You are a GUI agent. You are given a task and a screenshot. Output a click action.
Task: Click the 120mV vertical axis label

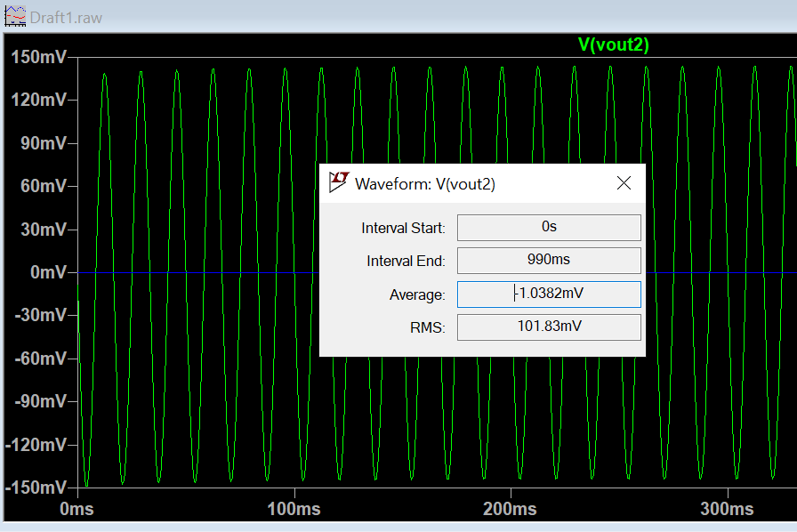pos(38,100)
